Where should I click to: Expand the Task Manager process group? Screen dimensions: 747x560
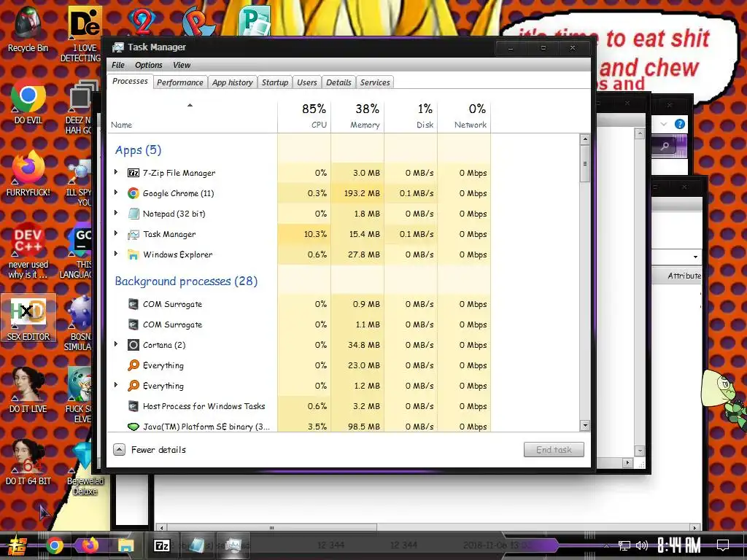click(116, 234)
